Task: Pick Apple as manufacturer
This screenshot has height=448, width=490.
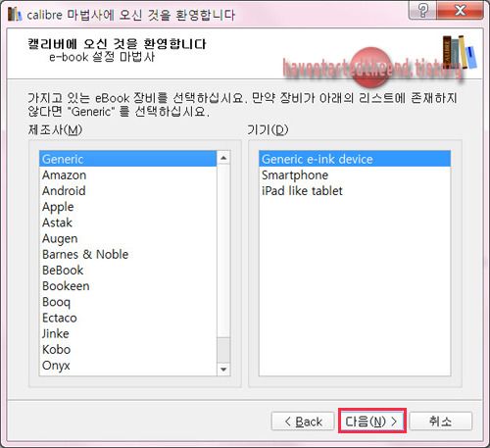Action: [127, 207]
